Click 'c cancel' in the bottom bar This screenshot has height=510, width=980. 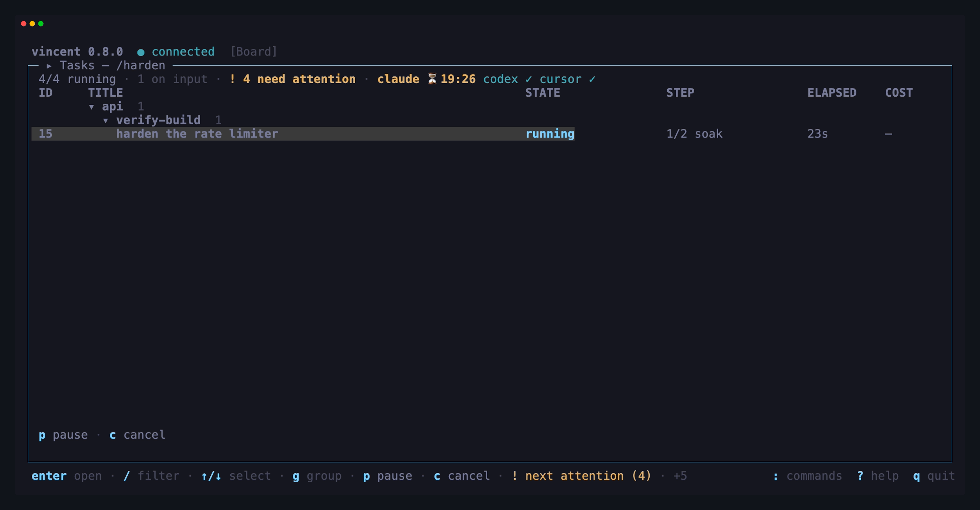[462, 476]
